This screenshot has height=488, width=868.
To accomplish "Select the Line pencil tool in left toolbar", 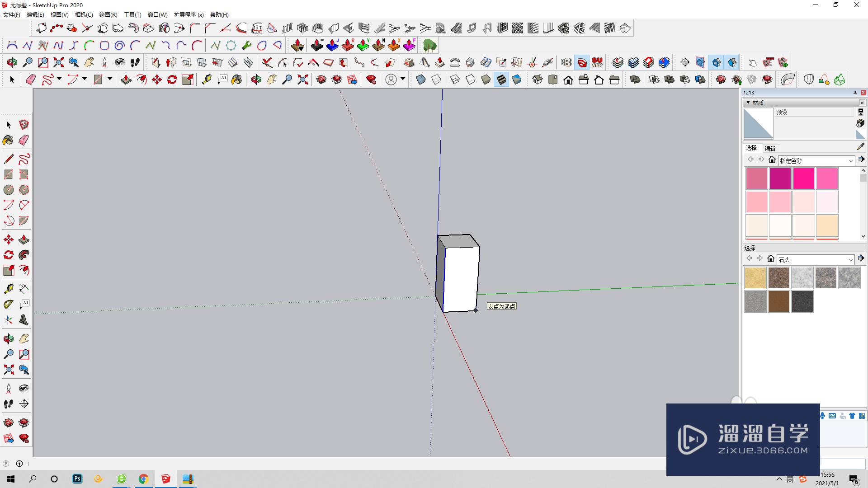I will click(x=8, y=159).
